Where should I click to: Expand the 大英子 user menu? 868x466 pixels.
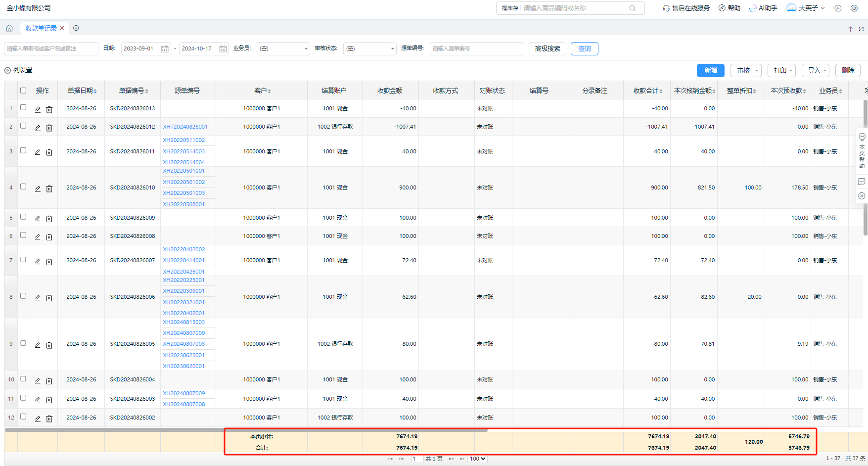tap(806, 8)
